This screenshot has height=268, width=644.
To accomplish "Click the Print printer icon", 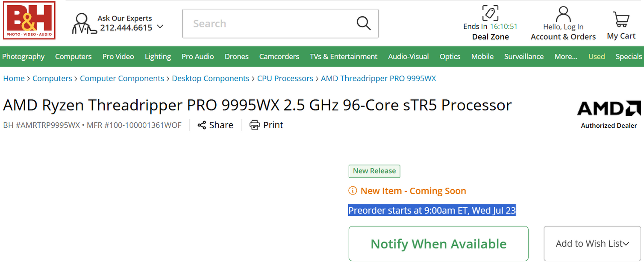I will [x=255, y=125].
